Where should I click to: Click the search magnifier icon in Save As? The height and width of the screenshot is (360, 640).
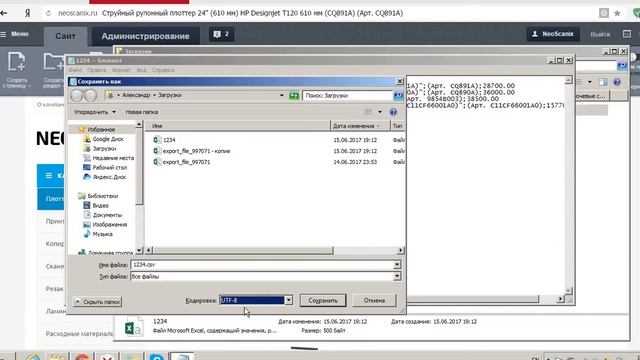point(398,96)
